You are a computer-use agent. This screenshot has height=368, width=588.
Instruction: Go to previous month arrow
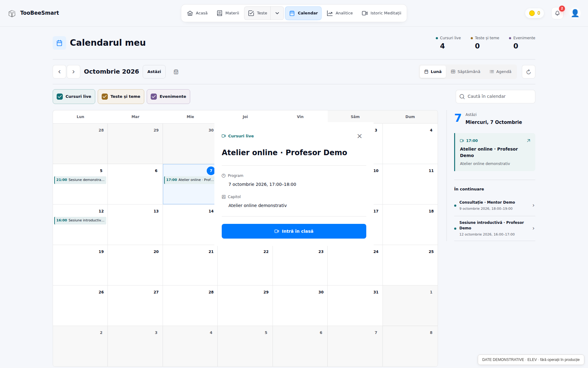click(x=59, y=72)
